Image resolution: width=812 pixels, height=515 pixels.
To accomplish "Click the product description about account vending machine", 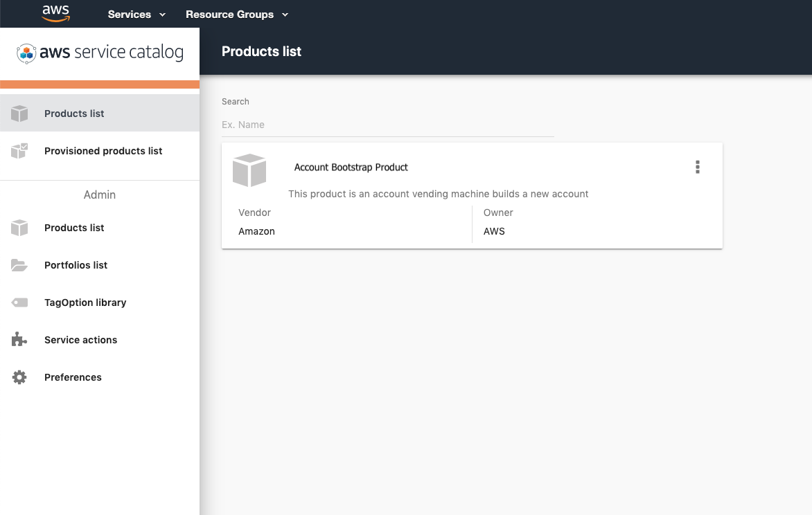I will click(x=438, y=194).
